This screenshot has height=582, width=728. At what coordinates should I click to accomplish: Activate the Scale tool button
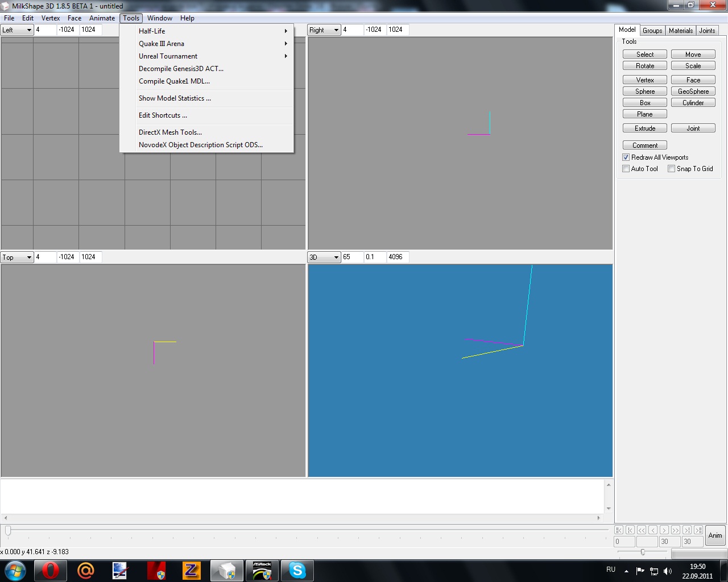[x=693, y=66]
